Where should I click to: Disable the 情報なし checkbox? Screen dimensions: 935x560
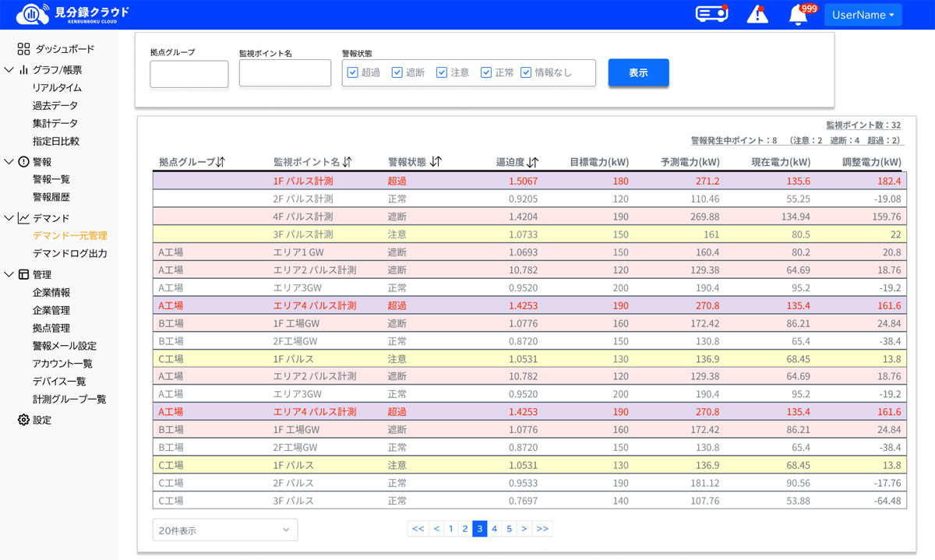click(526, 72)
